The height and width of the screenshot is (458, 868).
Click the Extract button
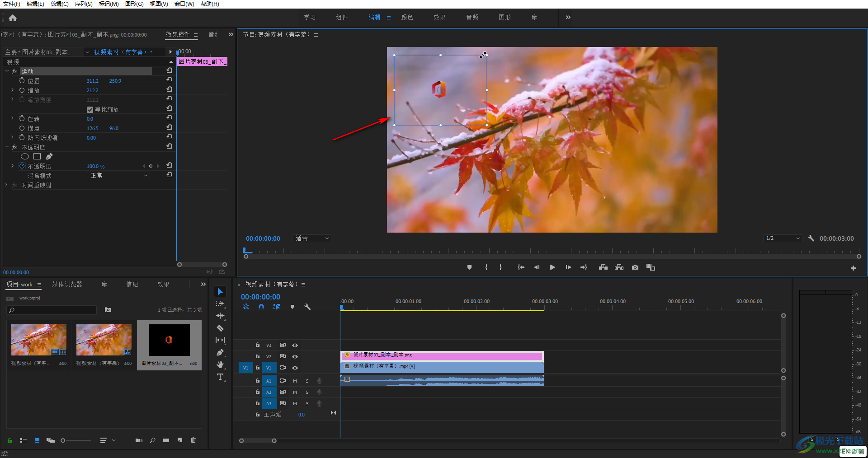(x=619, y=267)
